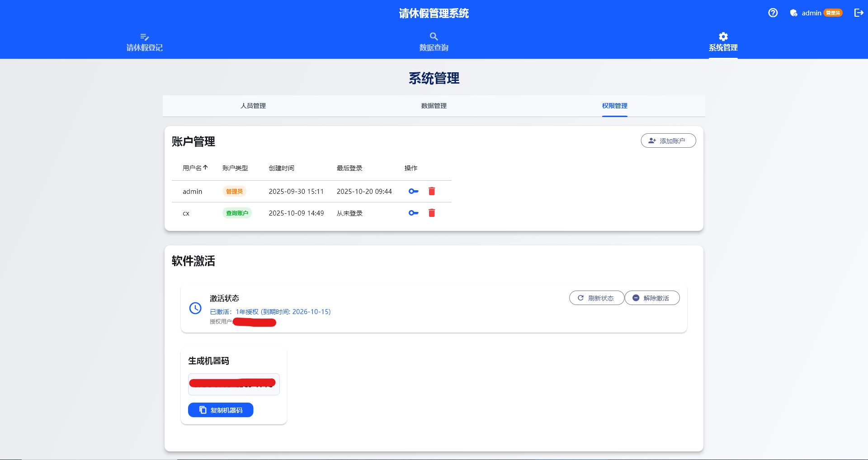Click the key icon next to user cx
The height and width of the screenshot is (460, 868).
pos(414,213)
